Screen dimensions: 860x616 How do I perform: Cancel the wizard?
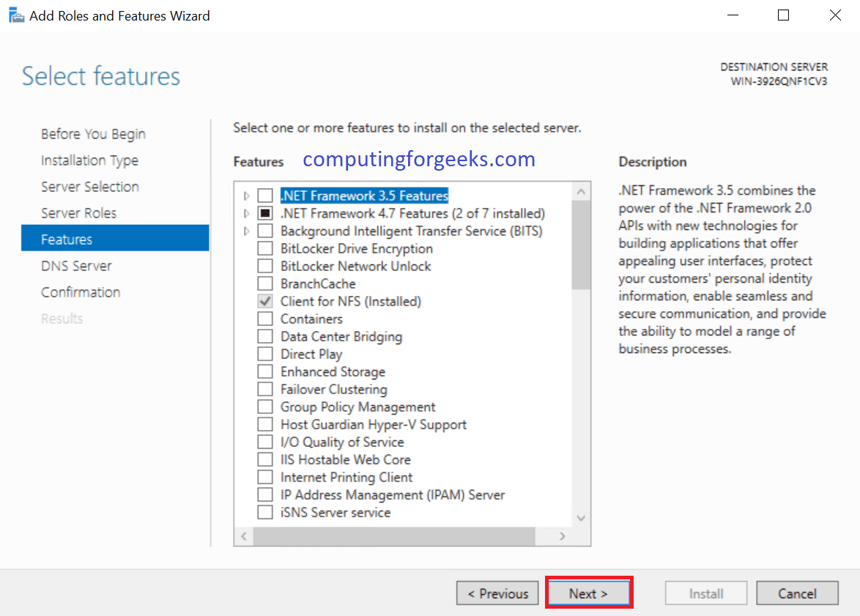pos(797,593)
